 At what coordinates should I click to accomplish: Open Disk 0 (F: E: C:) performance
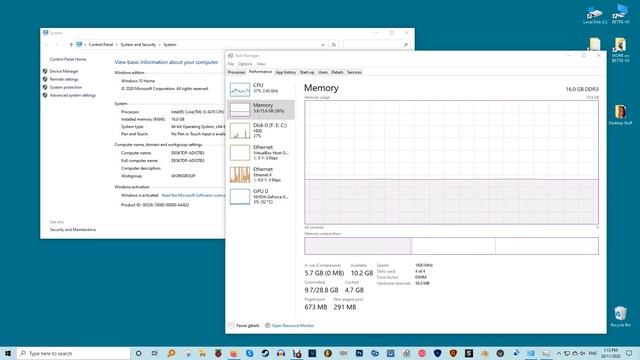(260, 131)
